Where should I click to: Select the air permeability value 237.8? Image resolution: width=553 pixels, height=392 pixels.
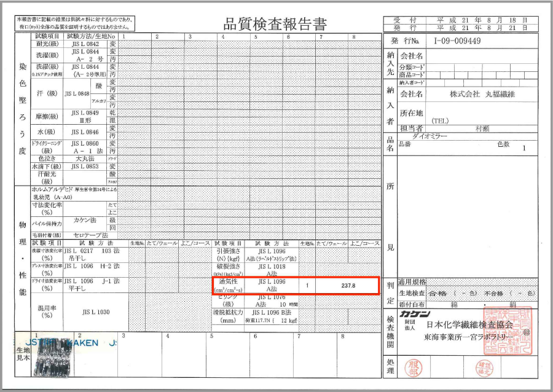point(348,286)
